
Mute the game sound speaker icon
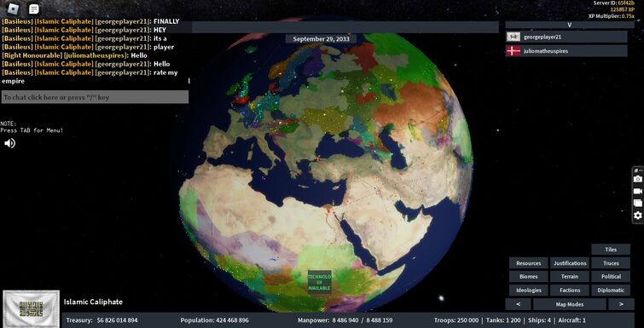(x=10, y=143)
